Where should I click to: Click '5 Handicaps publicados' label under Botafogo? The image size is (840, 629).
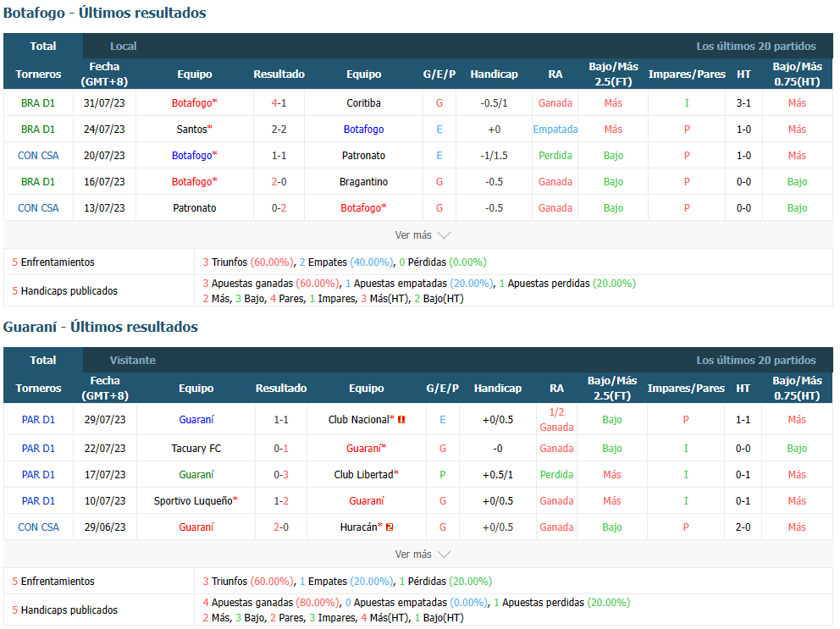[x=65, y=291]
